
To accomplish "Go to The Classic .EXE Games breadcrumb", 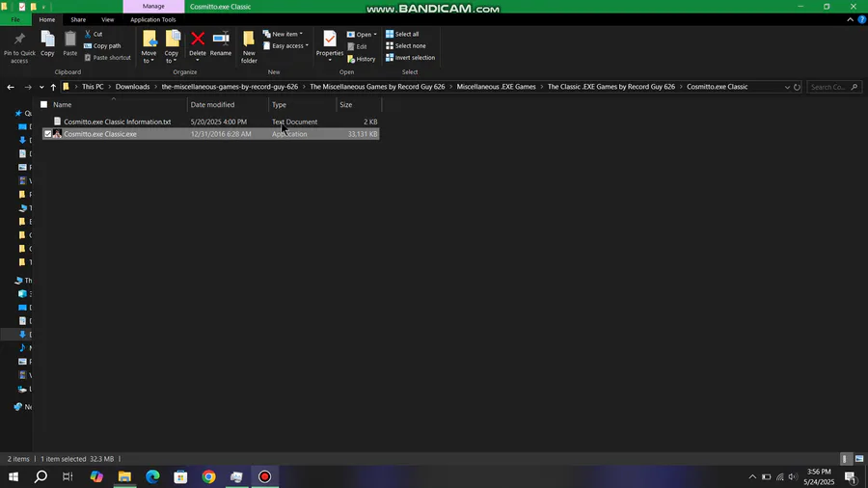I will coord(611,87).
